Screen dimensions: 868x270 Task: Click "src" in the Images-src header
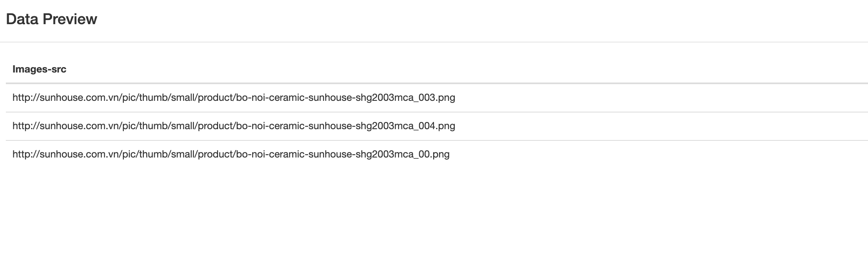[x=59, y=69]
